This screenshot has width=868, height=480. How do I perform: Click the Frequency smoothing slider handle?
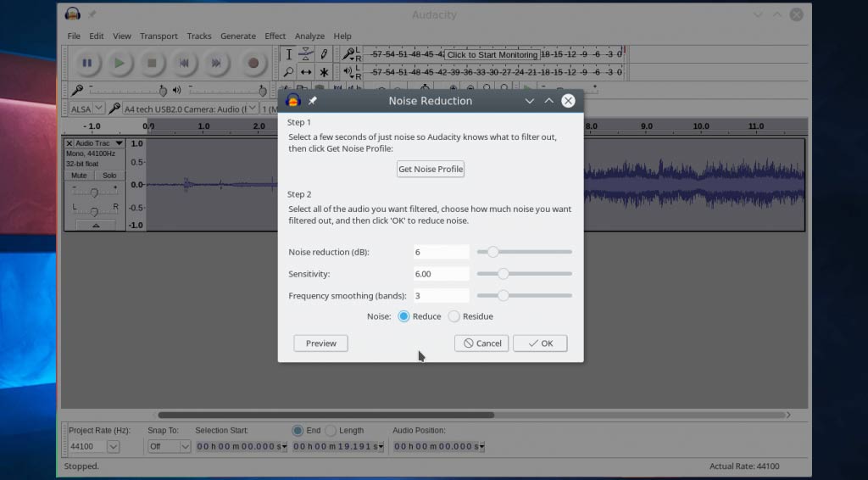pyautogui.click(x=503, y=296)
